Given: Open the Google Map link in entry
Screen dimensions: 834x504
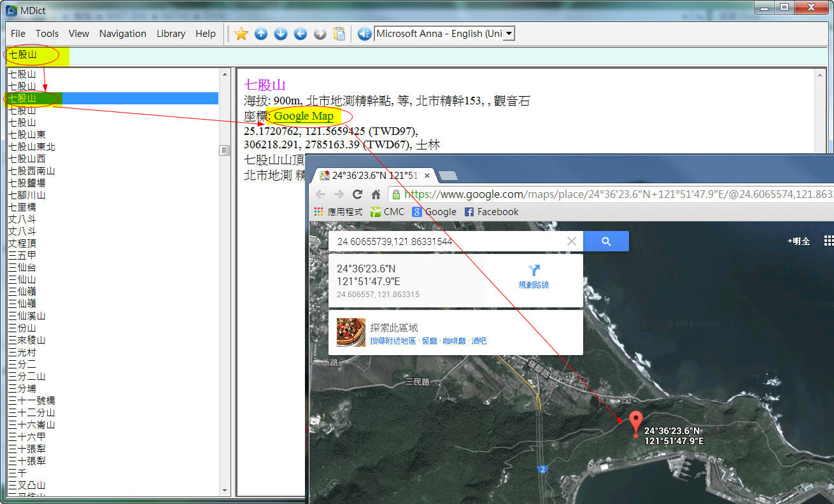Looking at the screenshot, I should click(304, 116).
